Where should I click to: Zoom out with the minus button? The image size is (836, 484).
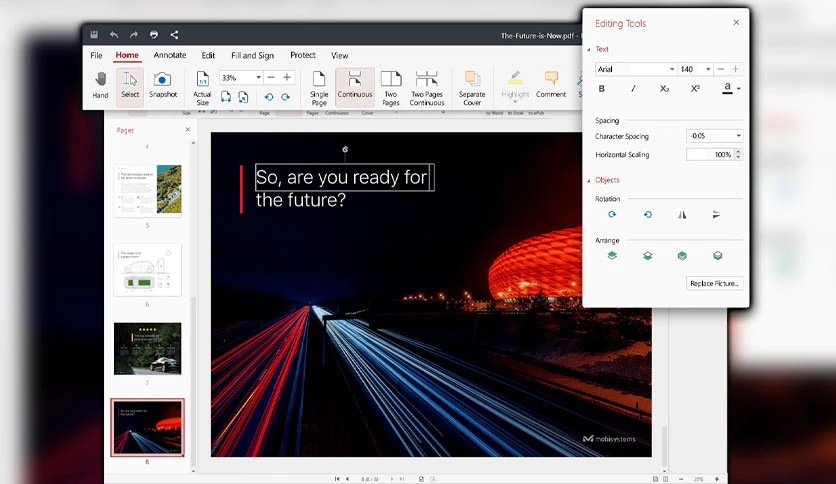tap(271, 78)
